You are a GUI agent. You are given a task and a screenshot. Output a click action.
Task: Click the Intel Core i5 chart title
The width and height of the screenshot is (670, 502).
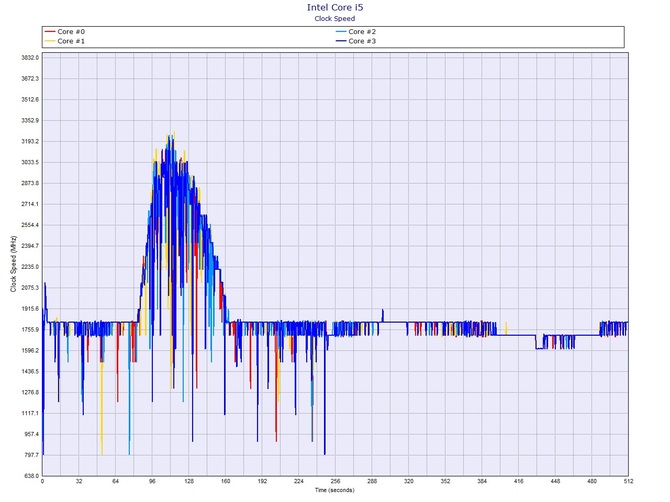(x=335, y=7)
